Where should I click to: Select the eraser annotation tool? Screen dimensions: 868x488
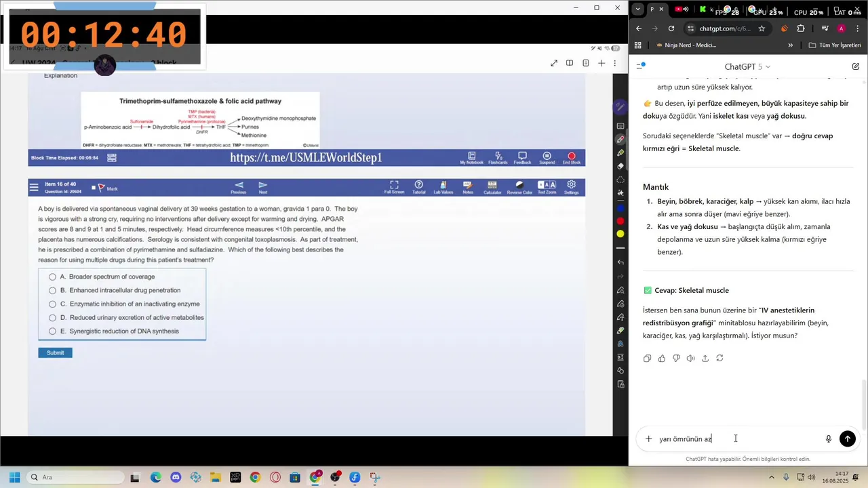(x=620, y=166)
